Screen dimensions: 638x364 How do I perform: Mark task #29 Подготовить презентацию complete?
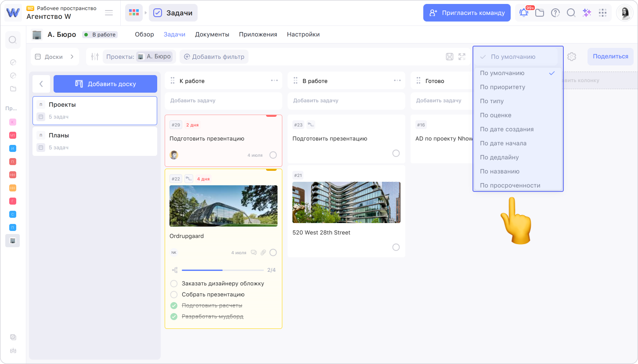[273, 155]
